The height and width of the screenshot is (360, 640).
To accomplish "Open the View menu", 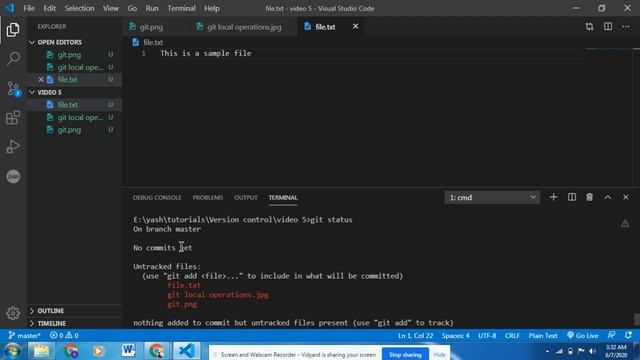I will (111, 8).
